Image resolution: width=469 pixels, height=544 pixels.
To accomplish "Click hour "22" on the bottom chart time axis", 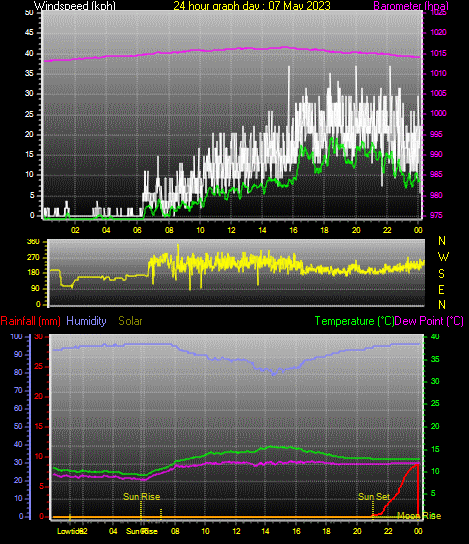I will (x=387, y=531).
